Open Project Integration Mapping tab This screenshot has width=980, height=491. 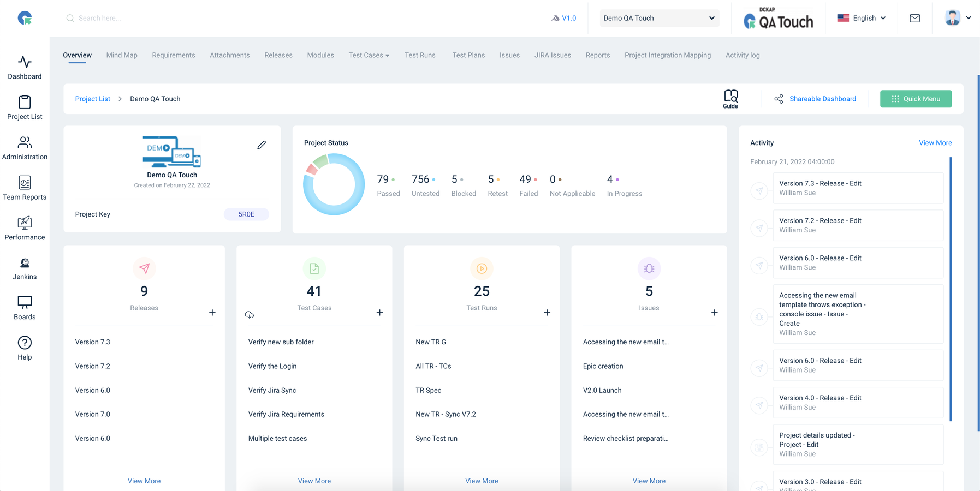668,55
